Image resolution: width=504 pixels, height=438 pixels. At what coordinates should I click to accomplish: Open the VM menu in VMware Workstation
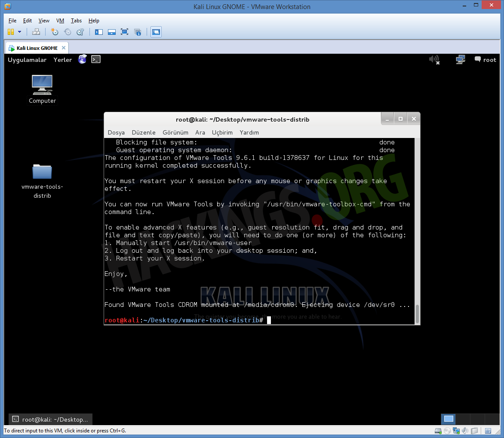pos(60,20)
